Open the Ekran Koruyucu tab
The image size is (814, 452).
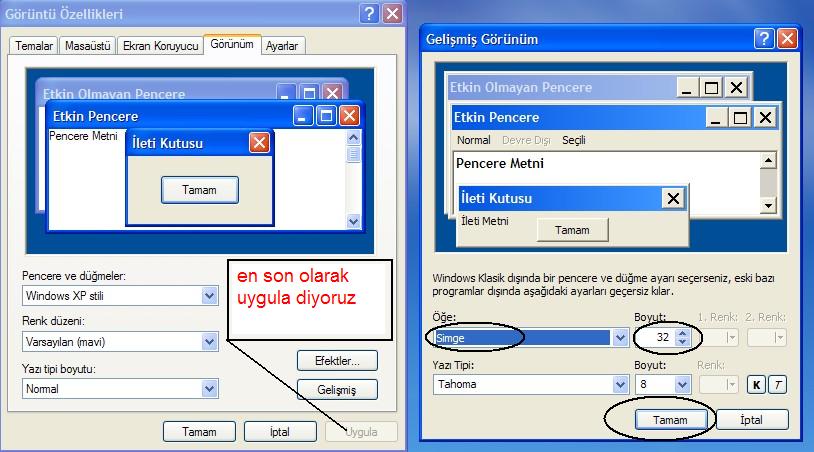(160, 45)
